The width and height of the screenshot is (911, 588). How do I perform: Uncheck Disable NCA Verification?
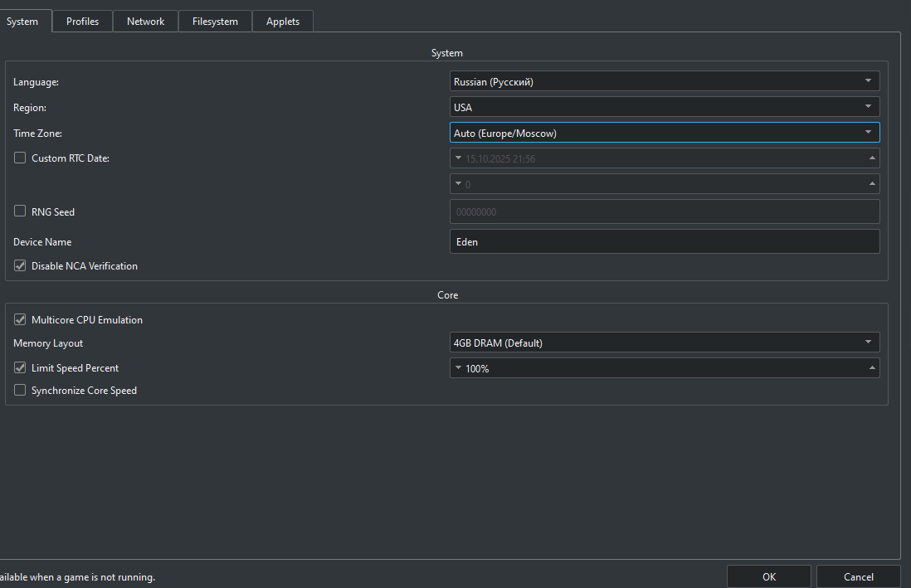[20, 265]
